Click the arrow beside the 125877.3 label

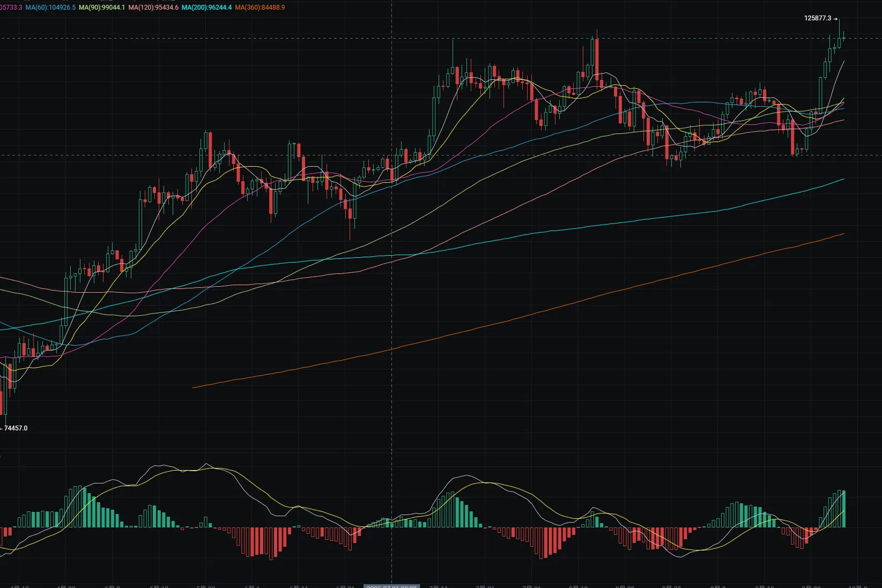click(x=835, y=19)
